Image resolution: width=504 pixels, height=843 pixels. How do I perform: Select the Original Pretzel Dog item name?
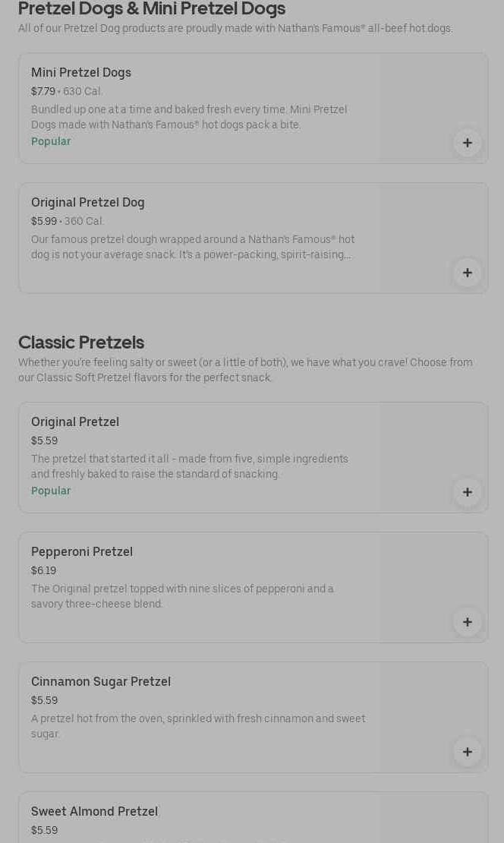click(88, 203)
